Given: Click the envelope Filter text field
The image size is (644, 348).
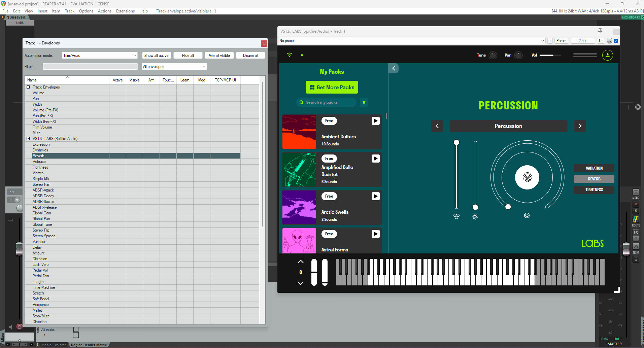Looking at the screenshot, I should coord(90,67).
